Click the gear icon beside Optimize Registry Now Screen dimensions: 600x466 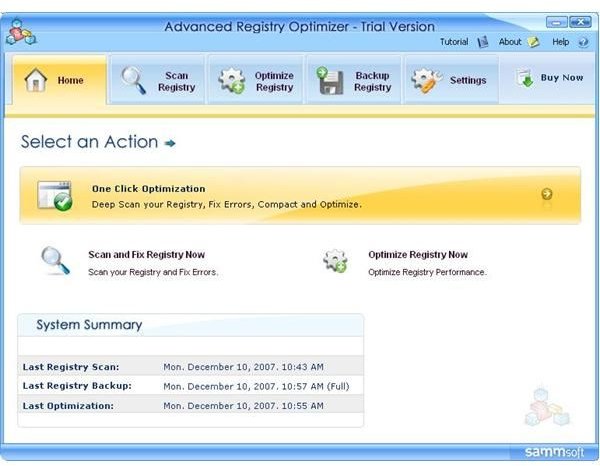pyautogui.click(x=335, y=261)
